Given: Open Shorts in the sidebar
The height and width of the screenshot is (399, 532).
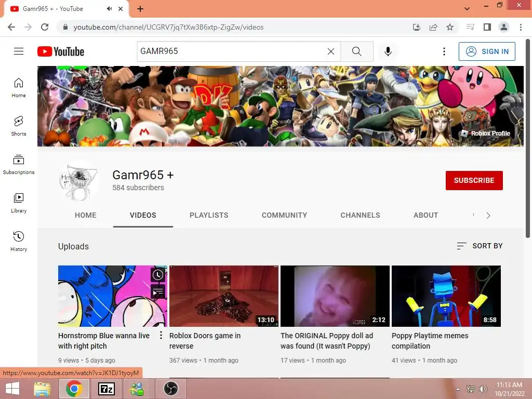Looking at the screenshot, I should click(x=19, y=126).
